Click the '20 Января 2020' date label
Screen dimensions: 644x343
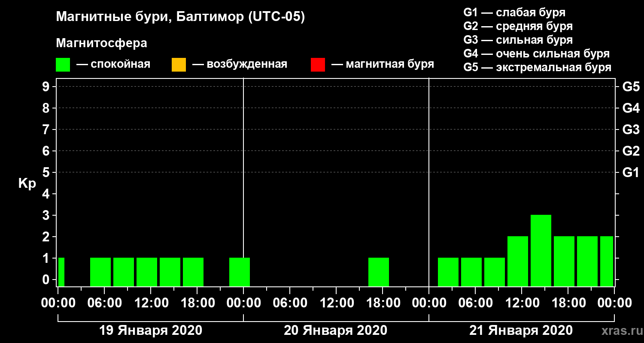tap(336, 331)
